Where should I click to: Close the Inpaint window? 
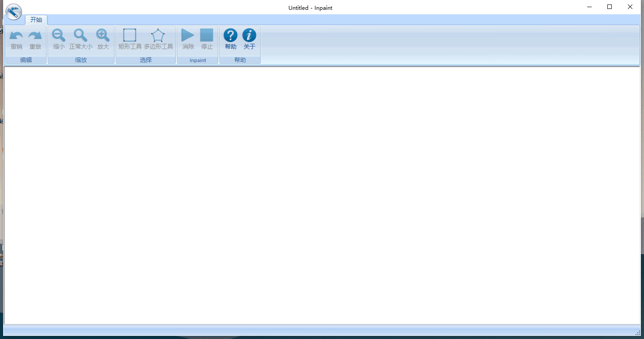630,7
